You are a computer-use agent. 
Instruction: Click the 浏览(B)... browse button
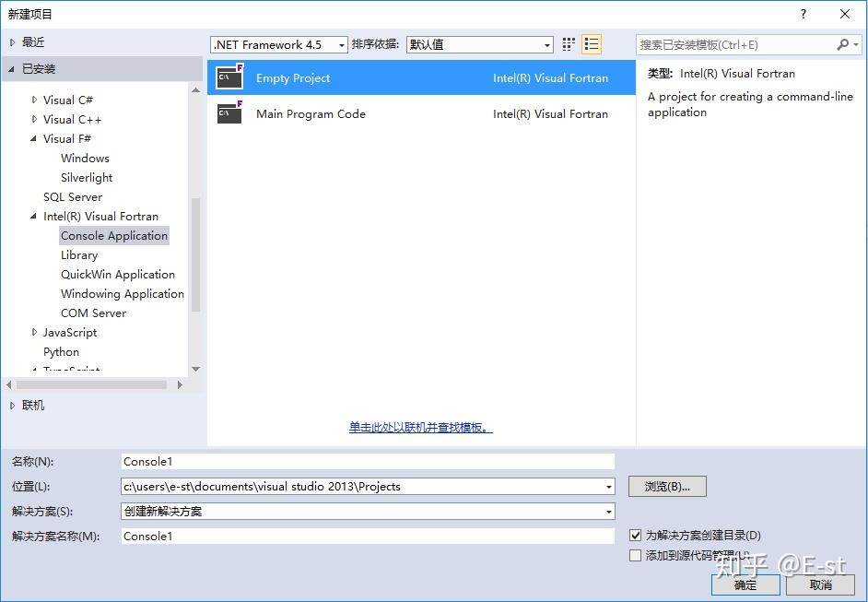click(666, 486)
